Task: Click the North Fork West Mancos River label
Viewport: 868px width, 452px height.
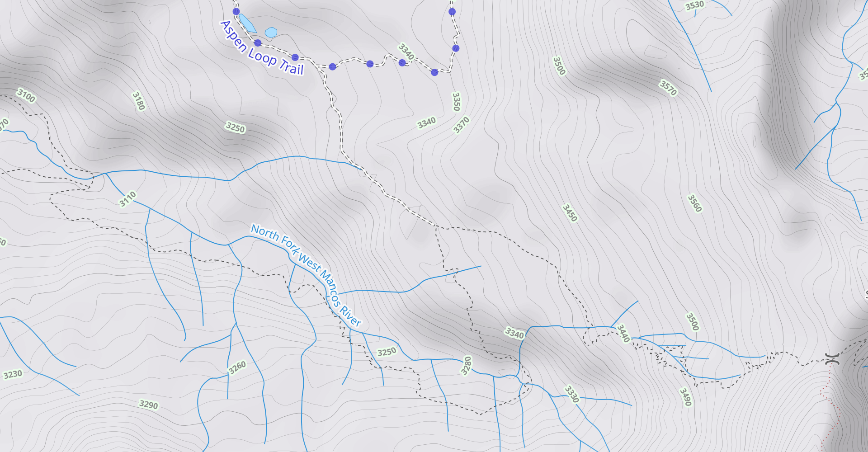Action: (307, 275)
